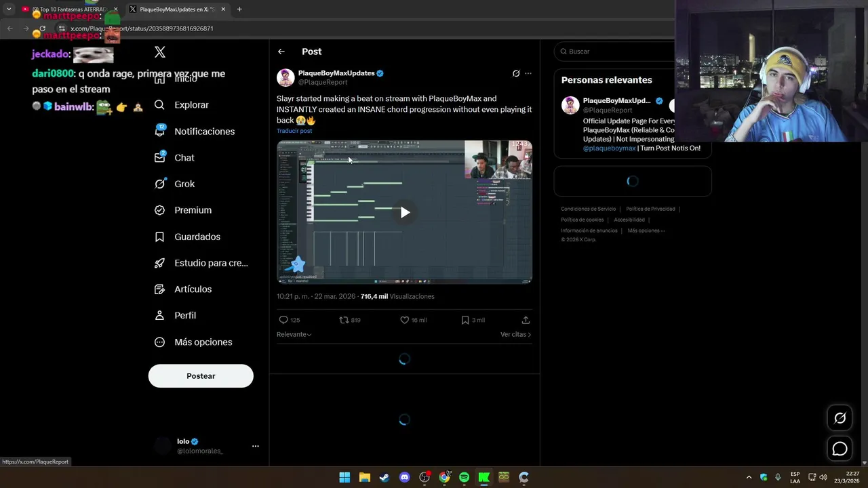
Task: Open Notificaciones in the X sidebar
Action: pyautogui.click(x=195, y=131)
